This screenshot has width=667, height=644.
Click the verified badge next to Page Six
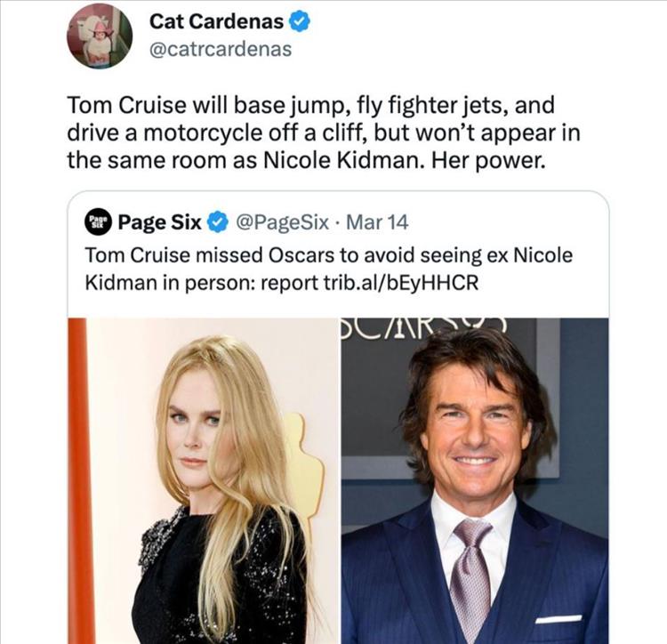click(x=217, y=221)
